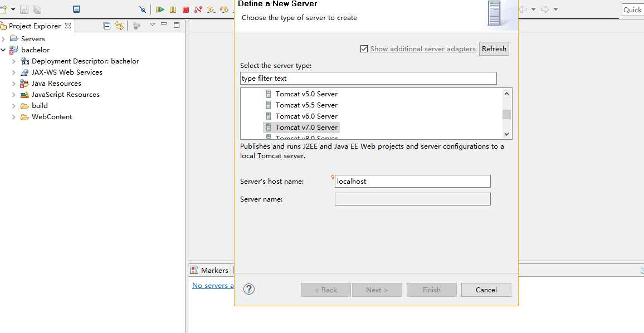Click the grayed focus-on-task icon in Project Explorer
This screenshot has height=333, width=644.
coord(137,26)
